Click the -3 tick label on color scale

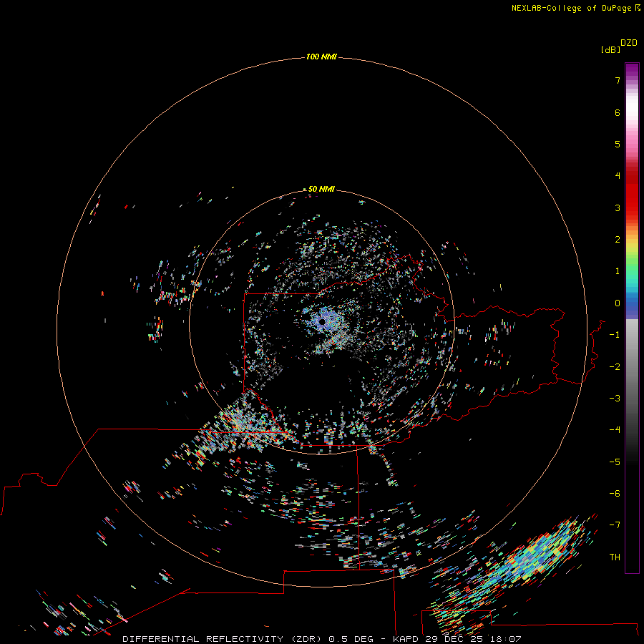(x=615, y=399)
